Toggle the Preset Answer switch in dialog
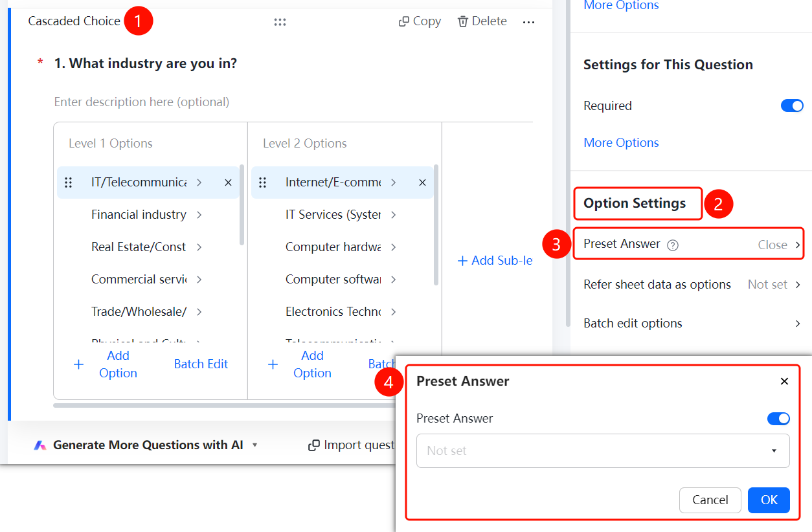The width and height of the screenshot is (812, 532). [778, 419]
